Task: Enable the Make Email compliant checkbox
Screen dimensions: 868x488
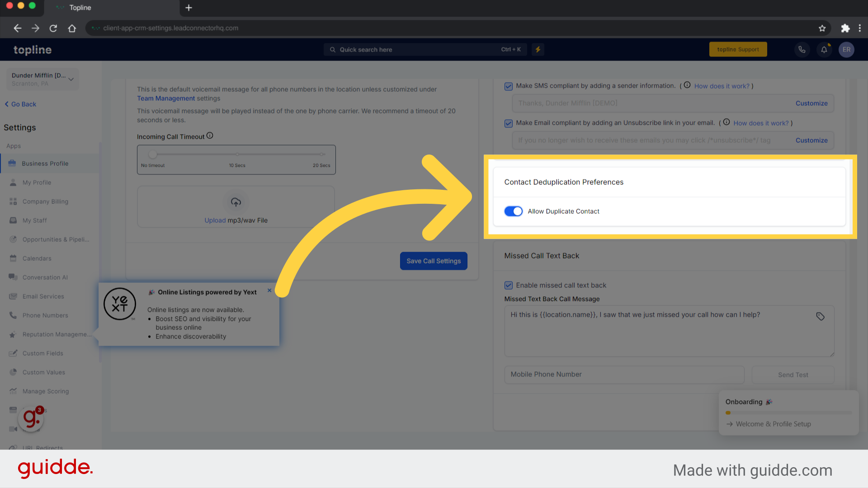Action: pos(509,123)
